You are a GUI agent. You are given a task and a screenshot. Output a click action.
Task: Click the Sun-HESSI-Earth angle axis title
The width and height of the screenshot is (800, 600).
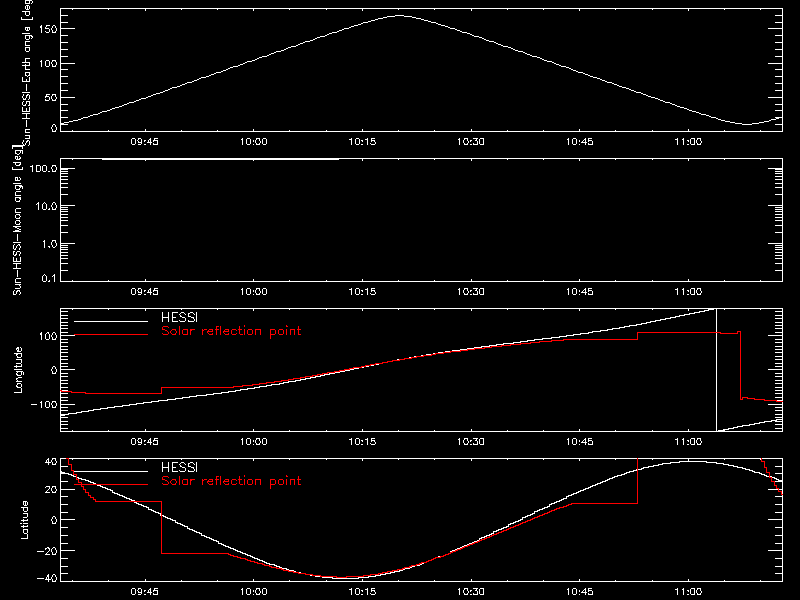27,73
